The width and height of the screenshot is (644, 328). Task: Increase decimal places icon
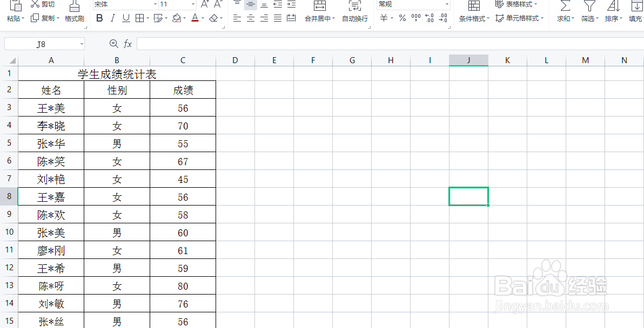tap(430, 18)
